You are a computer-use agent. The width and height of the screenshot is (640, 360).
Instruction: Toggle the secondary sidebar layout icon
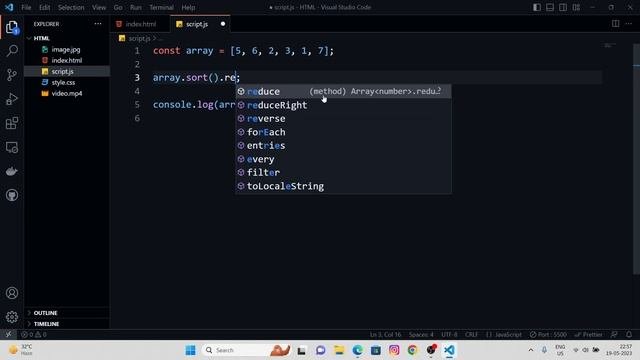coord(563,7)
